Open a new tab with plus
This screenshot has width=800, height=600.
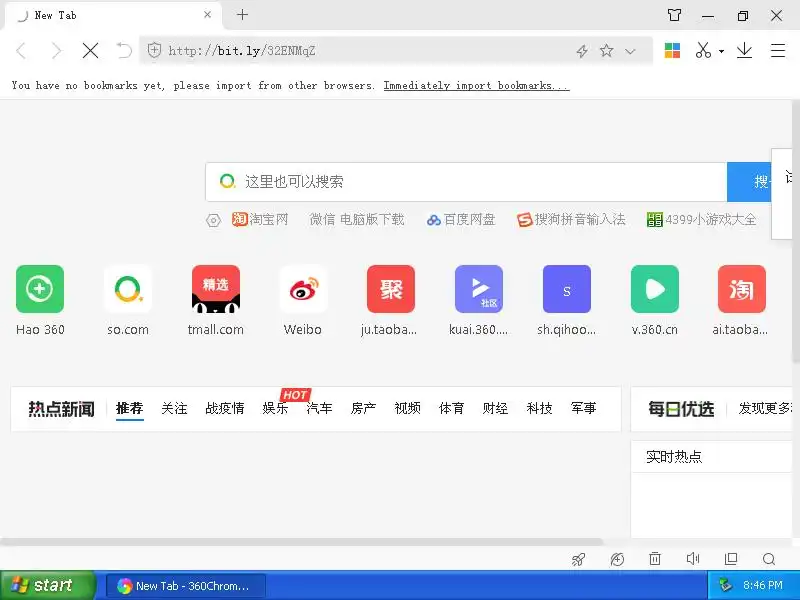(242, 15)
